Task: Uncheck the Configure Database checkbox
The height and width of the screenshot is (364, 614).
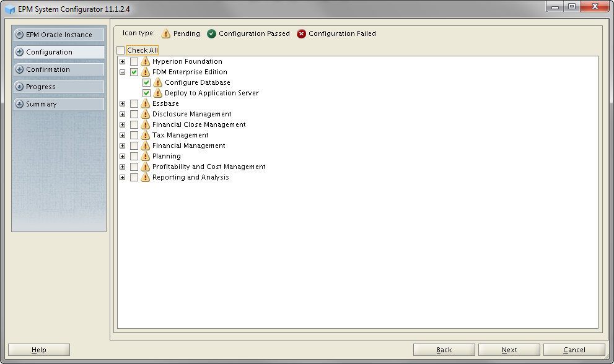Action: 146,82
